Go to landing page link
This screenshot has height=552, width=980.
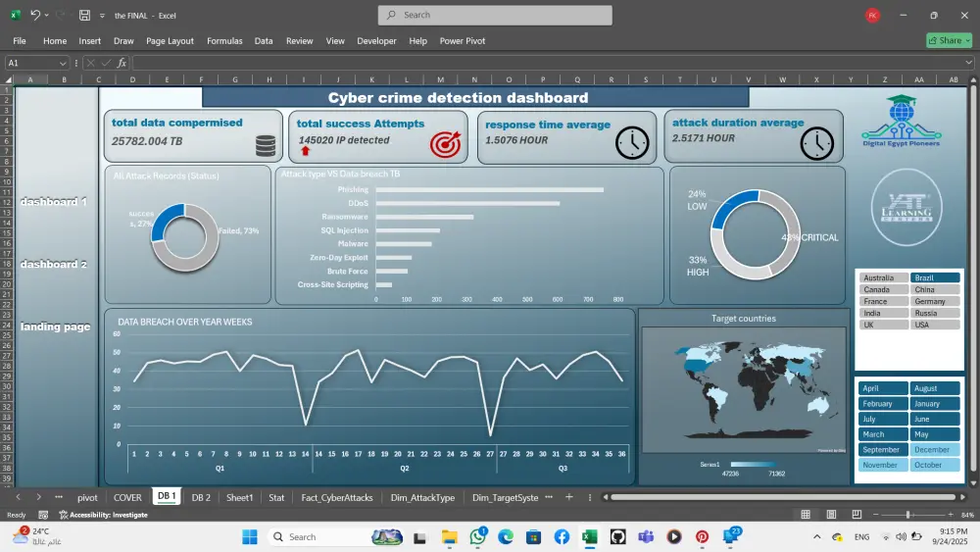point(55,326)
